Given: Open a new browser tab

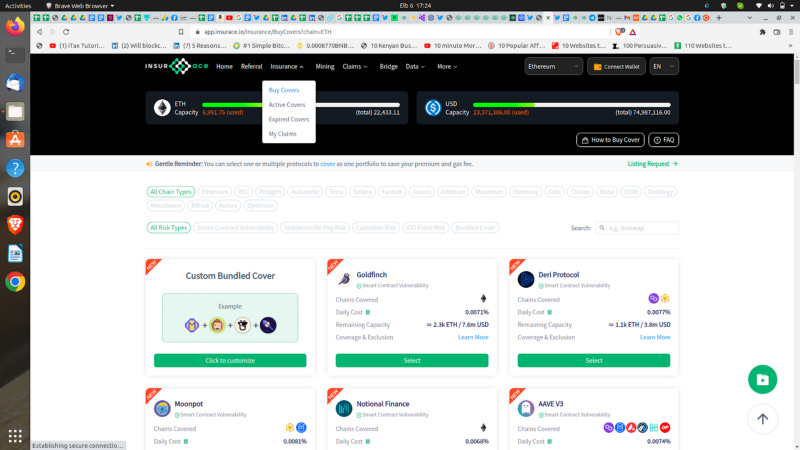Looking at the screenshot, I should tap(719, 18).
